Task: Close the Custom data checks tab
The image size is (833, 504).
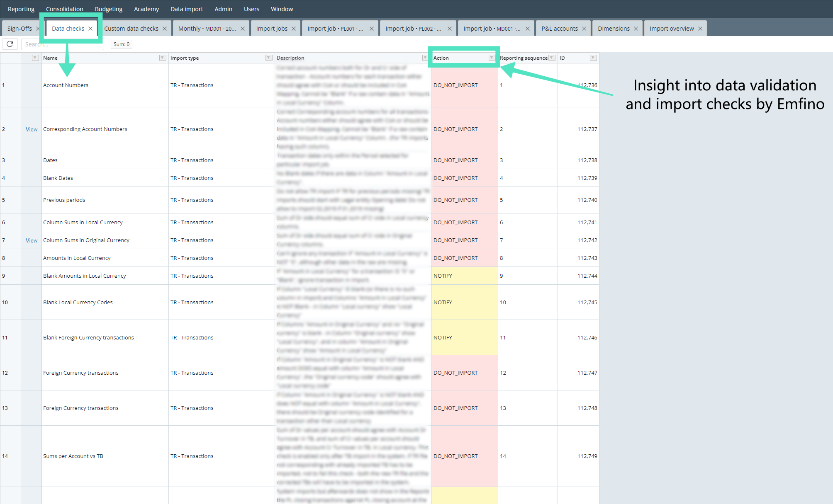Action: [x=165, y=28]
